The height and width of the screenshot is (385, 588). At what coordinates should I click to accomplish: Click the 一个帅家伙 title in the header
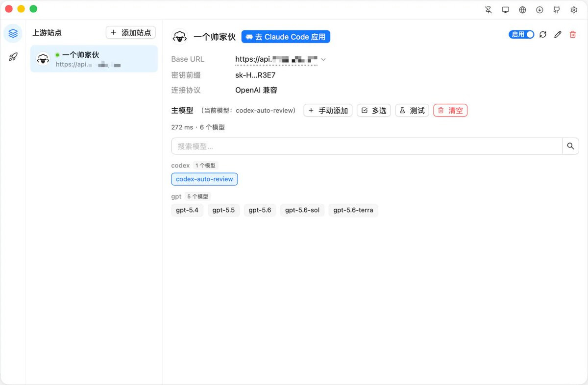tap(215, 37)
